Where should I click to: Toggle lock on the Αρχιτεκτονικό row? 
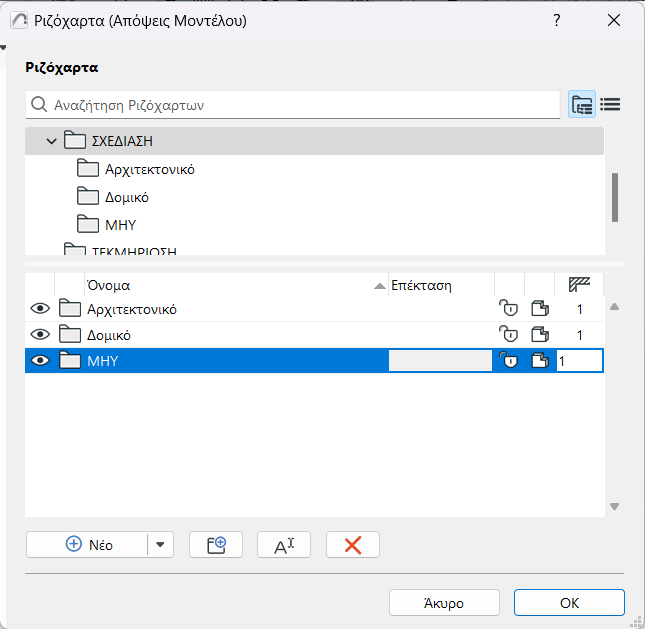[x=508, y=309]
